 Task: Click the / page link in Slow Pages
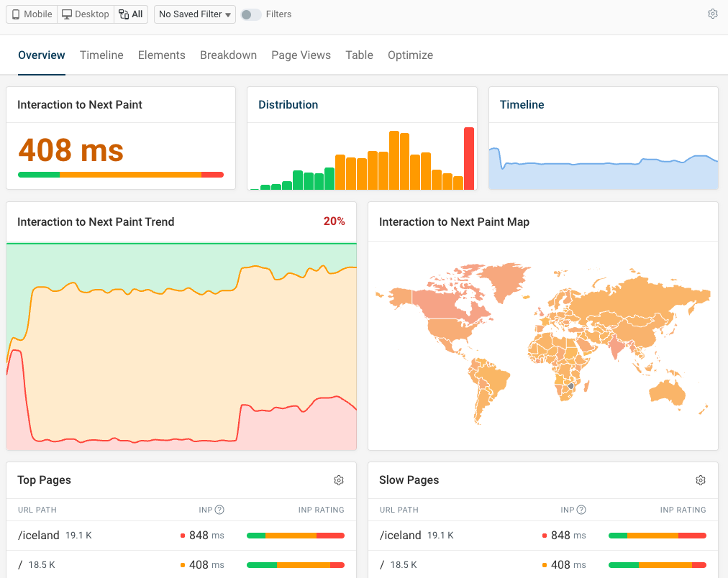382,564
